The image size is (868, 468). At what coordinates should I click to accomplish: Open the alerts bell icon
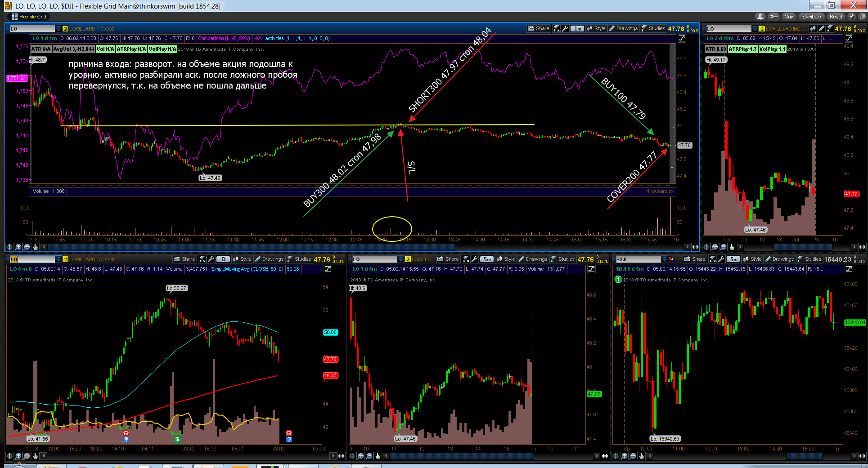pyautogui.click(x=760, y=17)
